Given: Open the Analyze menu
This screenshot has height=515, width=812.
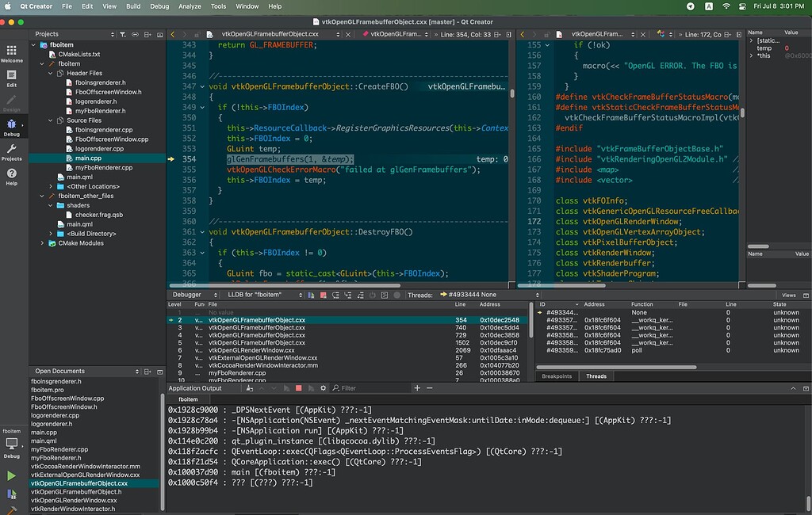Looking at the screenshot, I should click(x=190, y=6).
